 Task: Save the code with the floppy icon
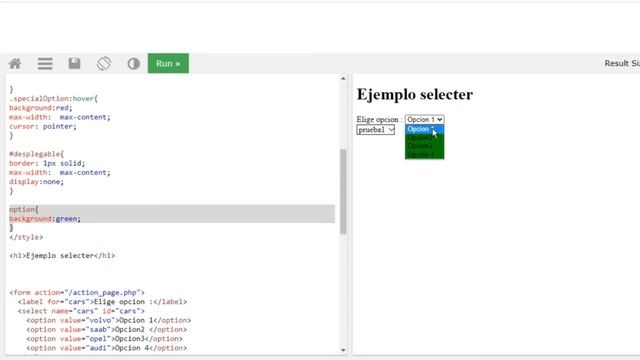click(74, 63)
